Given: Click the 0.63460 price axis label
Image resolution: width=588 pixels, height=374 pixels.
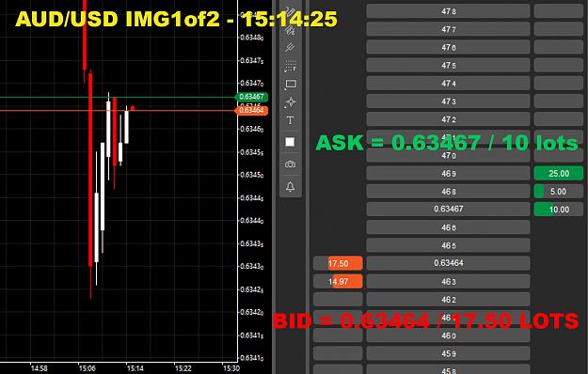Looking at the screenshot, I should point(251,129).
